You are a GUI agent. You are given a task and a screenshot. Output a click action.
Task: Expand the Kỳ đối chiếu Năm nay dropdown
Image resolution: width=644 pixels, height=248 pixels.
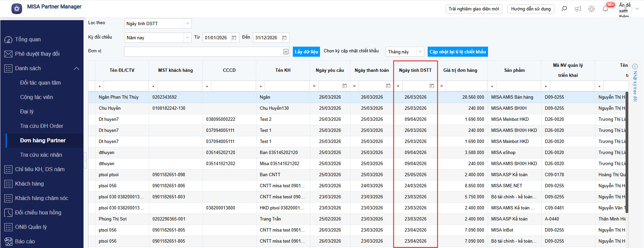[187, 38]
